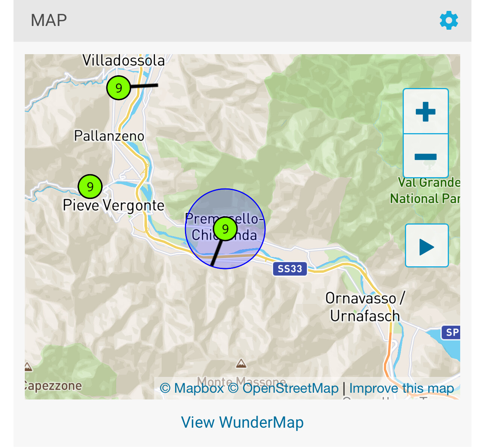The height and width of the screenshot is (448, 485).
Task: Select the weather station marker near Villadossola
Action: [119, 88]
